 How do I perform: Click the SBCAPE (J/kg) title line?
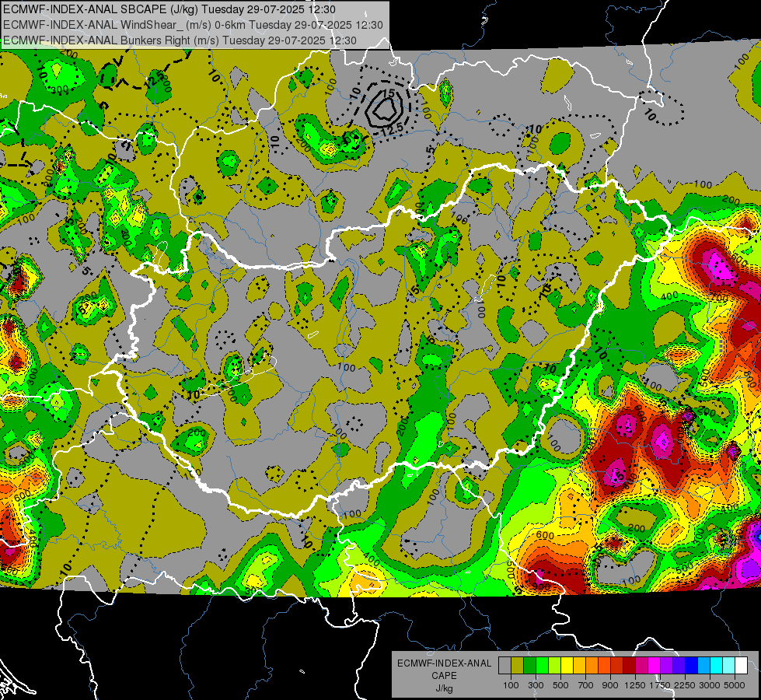(169, 9)
